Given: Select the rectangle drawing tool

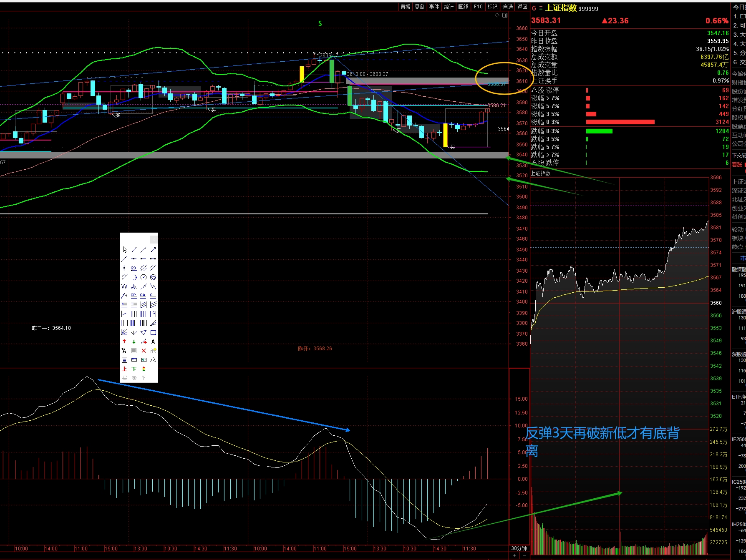Looking at the screenshot, I should click(153, 332).
